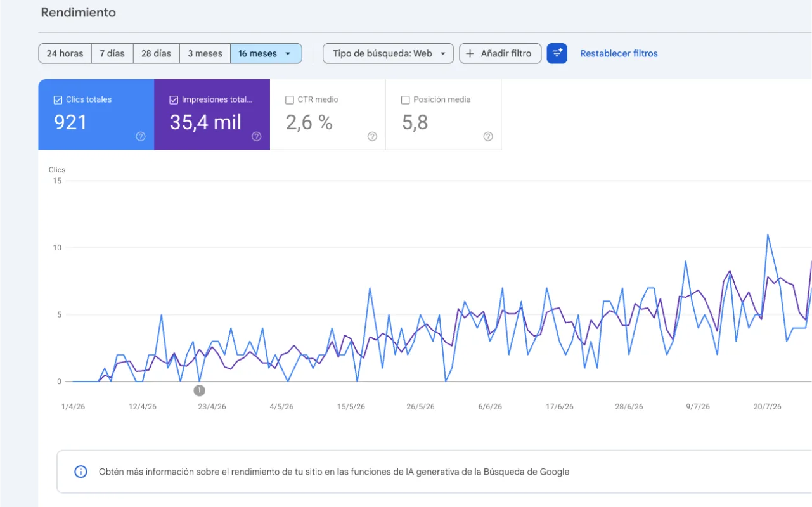Click the 6/6/26 date label on the chart axis

(490, 407)
